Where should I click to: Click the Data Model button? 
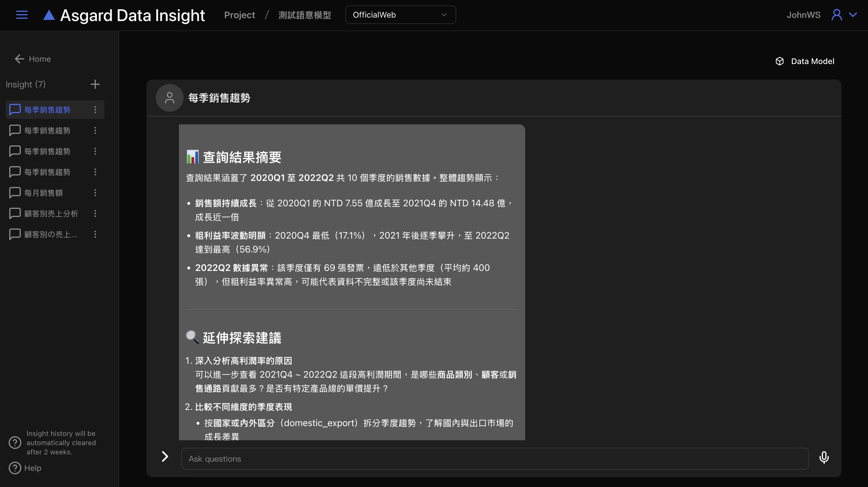812,61
